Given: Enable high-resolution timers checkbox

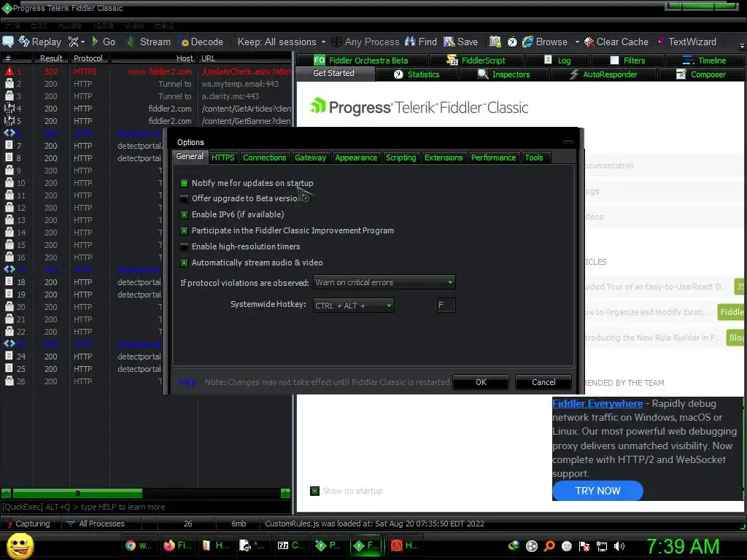Looking at the screenshot, I should tap(184, 246).
